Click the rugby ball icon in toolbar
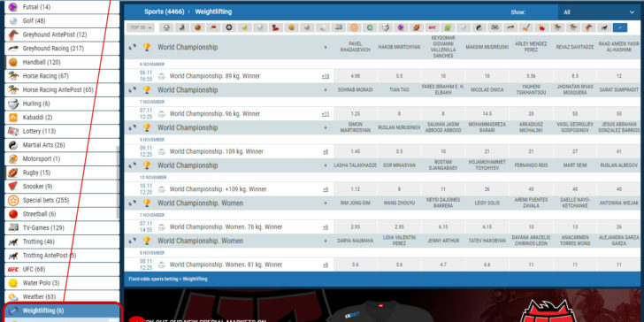The image size is (644, 322). (x=416, y=28)
